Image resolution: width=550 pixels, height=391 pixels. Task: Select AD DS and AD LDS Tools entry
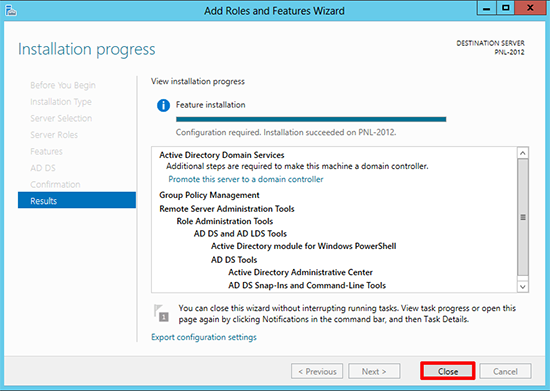[240, 234]
